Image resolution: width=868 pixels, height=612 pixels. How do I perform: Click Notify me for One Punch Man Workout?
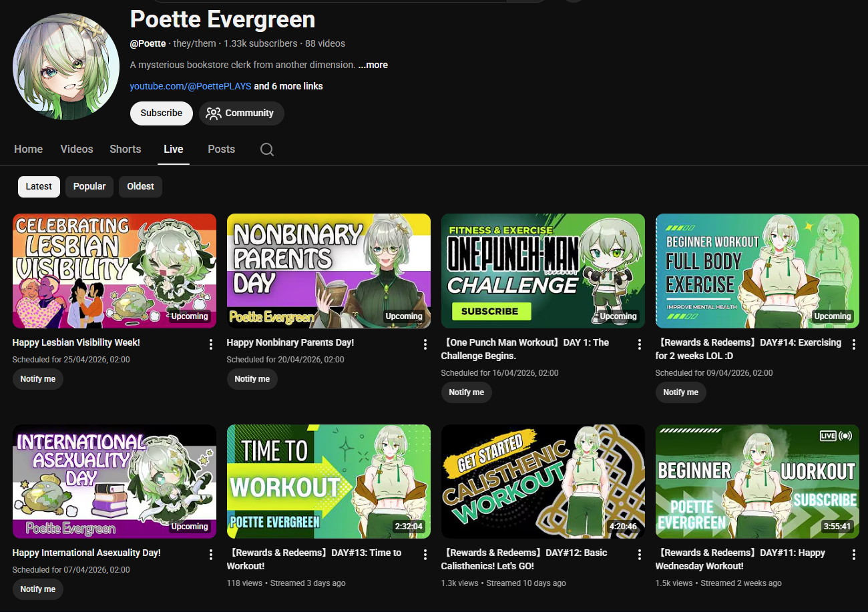pos(467,392)
